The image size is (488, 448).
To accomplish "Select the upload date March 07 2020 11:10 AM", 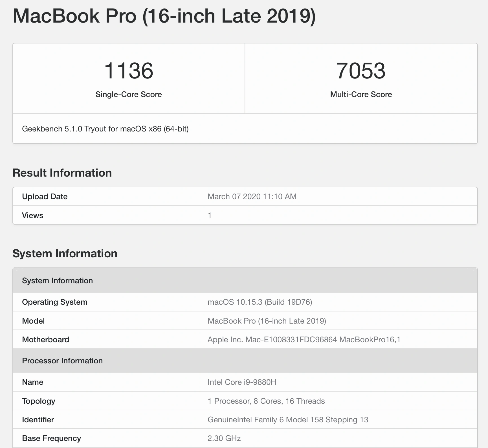I will pos(252,196).
